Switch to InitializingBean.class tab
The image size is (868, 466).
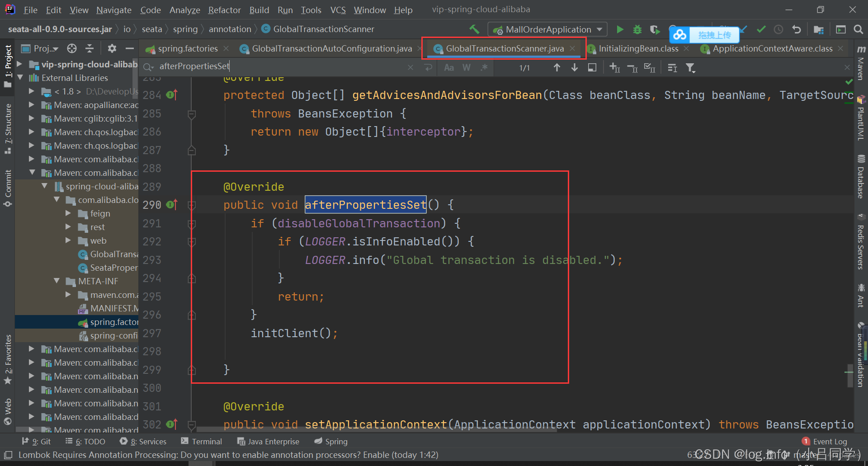pyautogui.click(x=638, y=48)
